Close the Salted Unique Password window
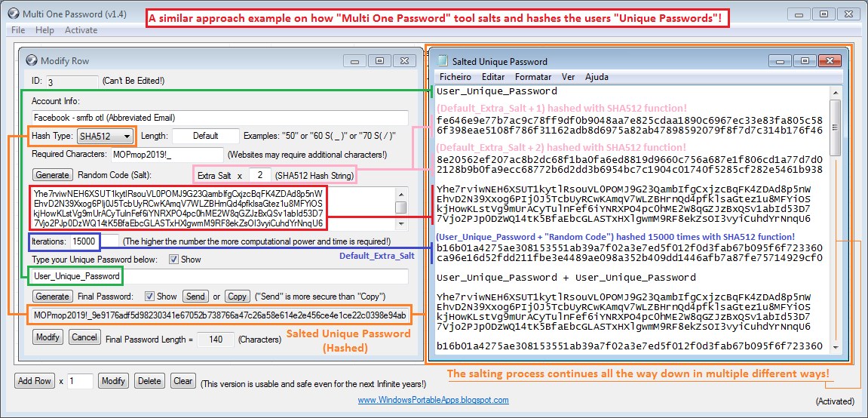 pos(830,60)
